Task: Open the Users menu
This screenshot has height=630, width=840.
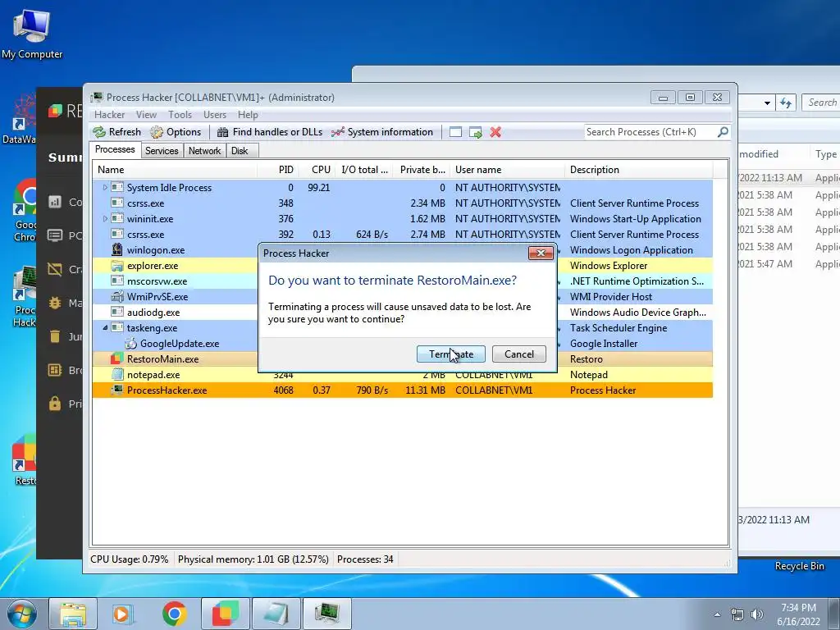Action: (x=215, y=115)
